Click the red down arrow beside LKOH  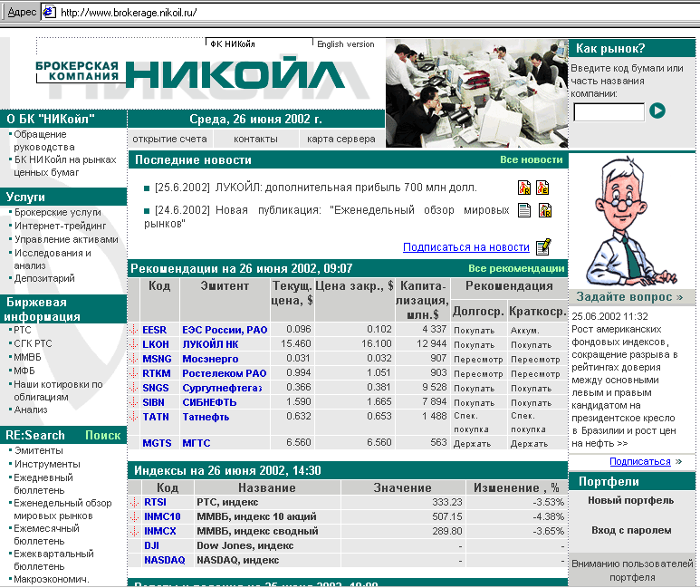(133, 344)
